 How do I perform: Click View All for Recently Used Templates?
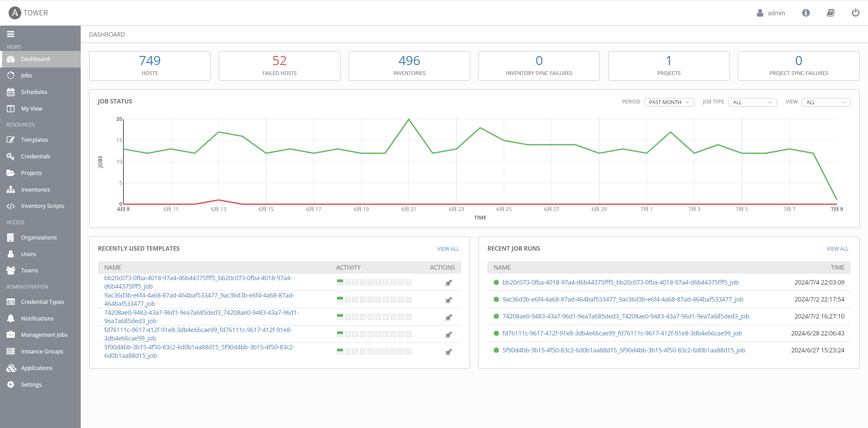[448, 249]
